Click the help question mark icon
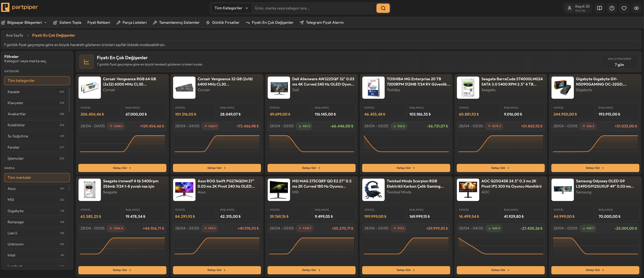The image size is (644, 278). point(612,8)
